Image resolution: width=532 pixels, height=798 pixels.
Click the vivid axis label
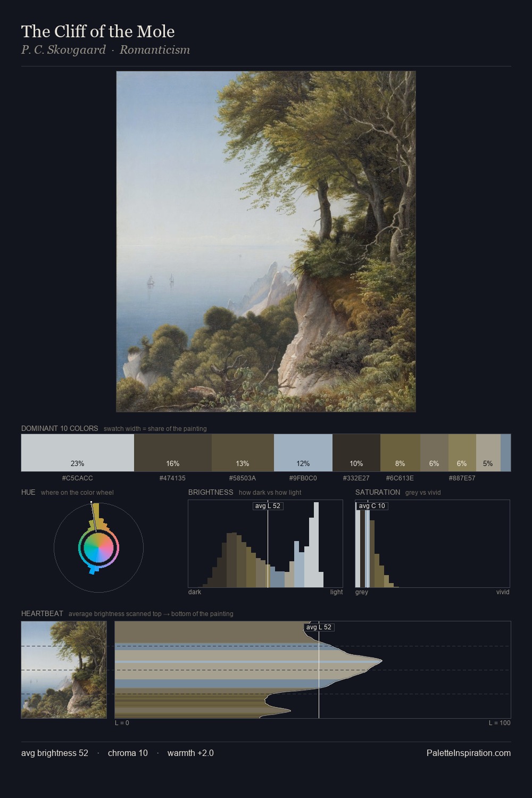click(503, 592)
